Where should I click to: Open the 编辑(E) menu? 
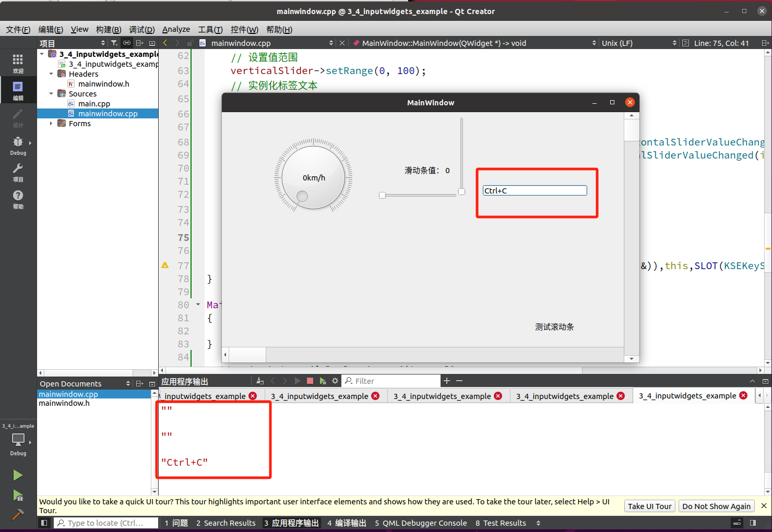(x=51, y=29)
